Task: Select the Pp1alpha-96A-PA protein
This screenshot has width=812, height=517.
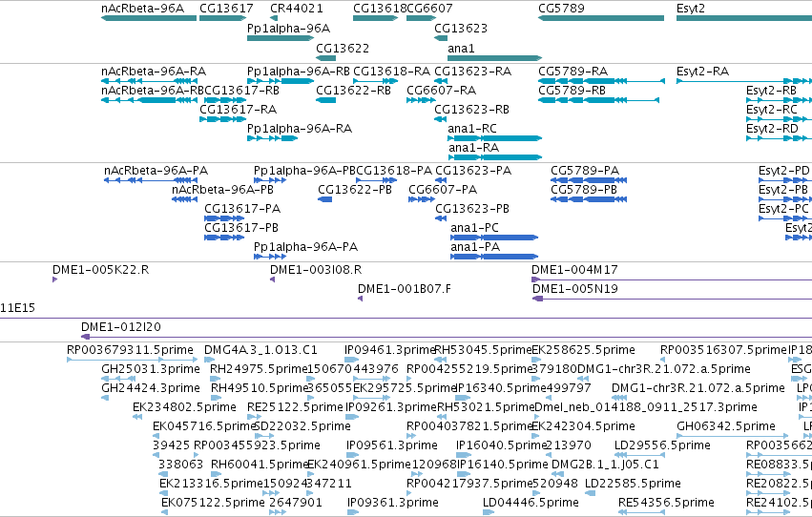Action: tap(270, 257)
